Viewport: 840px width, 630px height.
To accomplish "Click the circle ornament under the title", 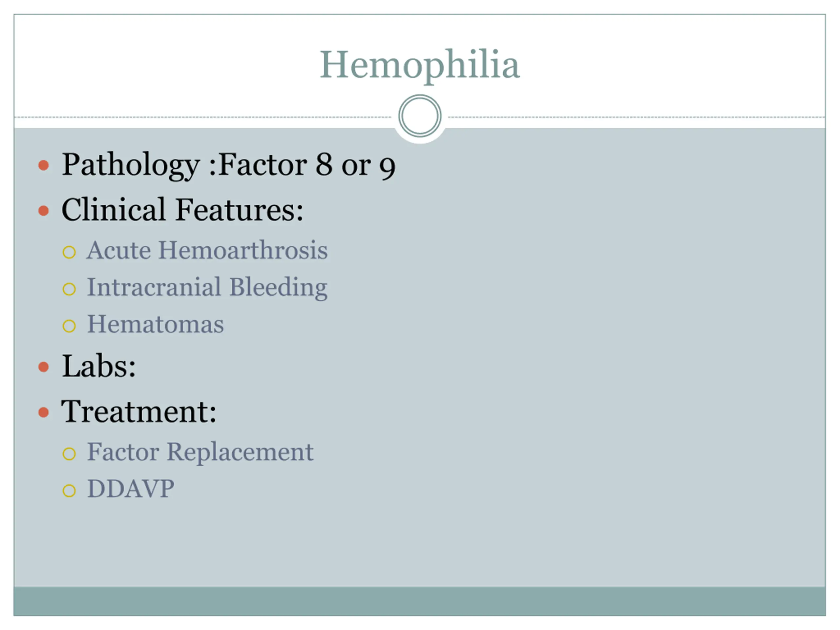I will pyautogui.click(x=420, y=116).
